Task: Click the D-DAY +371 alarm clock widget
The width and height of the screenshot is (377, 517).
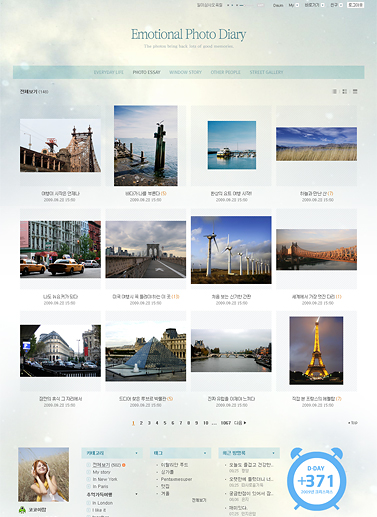Action: pyautogui.click(x=316, y=478)
